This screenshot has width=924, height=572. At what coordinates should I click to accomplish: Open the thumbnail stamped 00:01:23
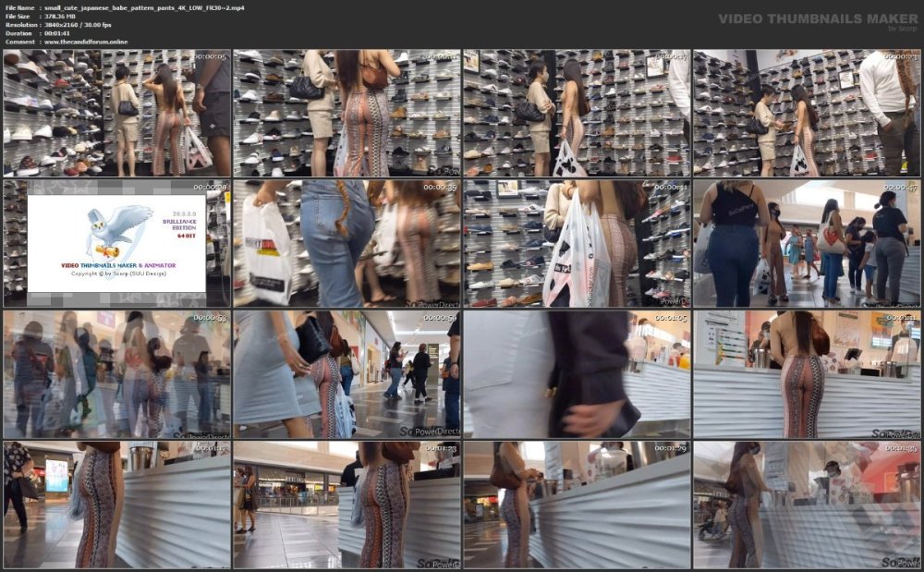(x=347, y=505)
